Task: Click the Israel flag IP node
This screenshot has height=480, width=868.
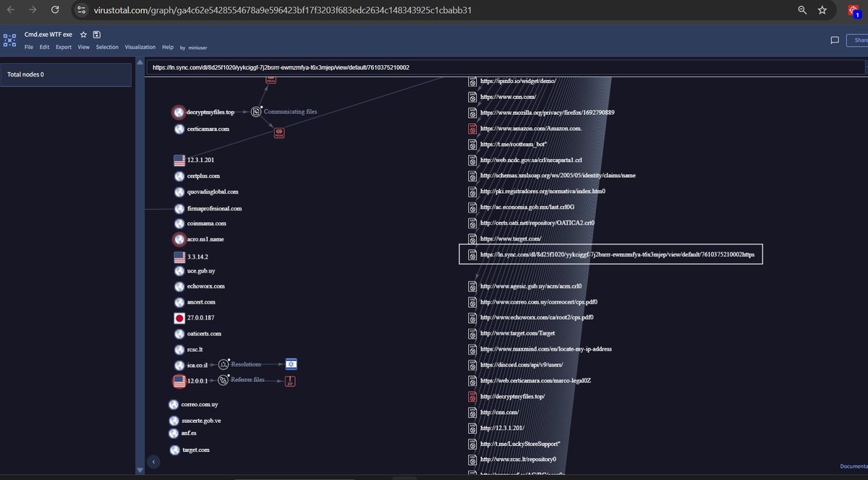Action: 292,364
